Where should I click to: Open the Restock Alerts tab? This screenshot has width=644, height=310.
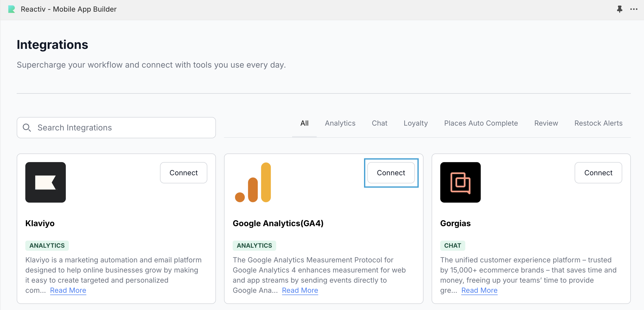[x=598, y=123]
